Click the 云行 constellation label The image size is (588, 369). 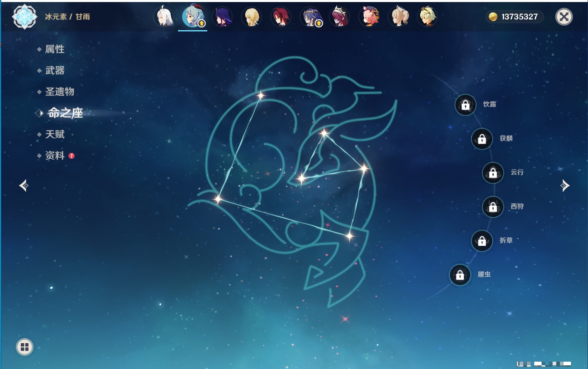tap(517, 172)
